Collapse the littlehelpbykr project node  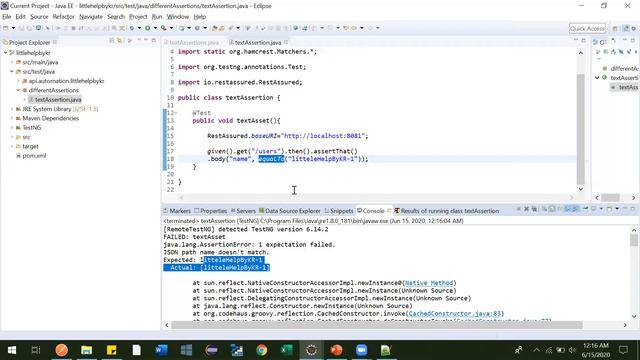pos(6,53)
